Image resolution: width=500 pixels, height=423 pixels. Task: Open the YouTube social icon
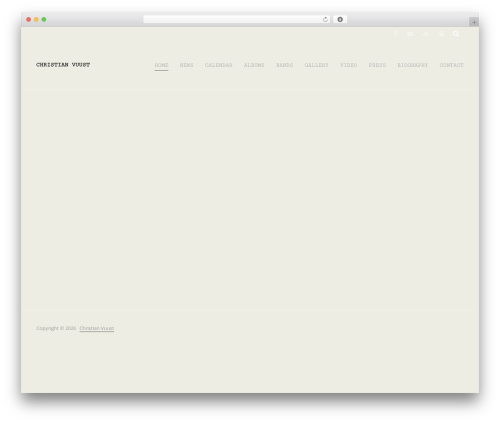click(x=410, y=34)
